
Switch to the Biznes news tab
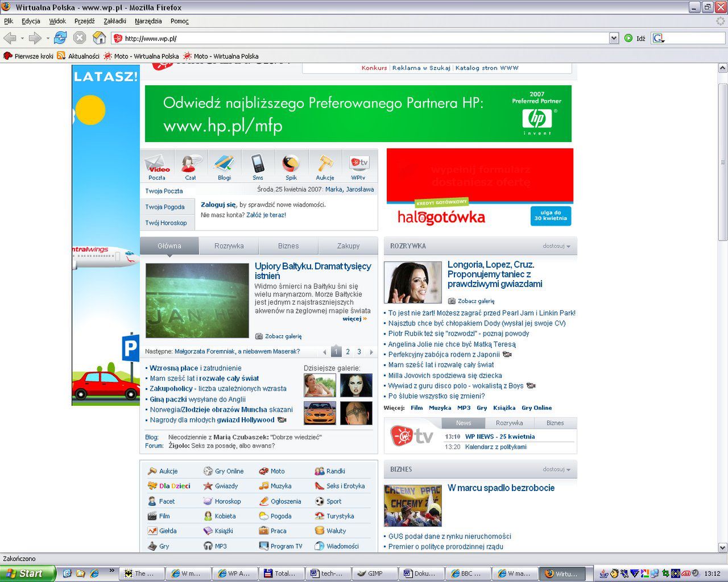[x=288, y=246]
